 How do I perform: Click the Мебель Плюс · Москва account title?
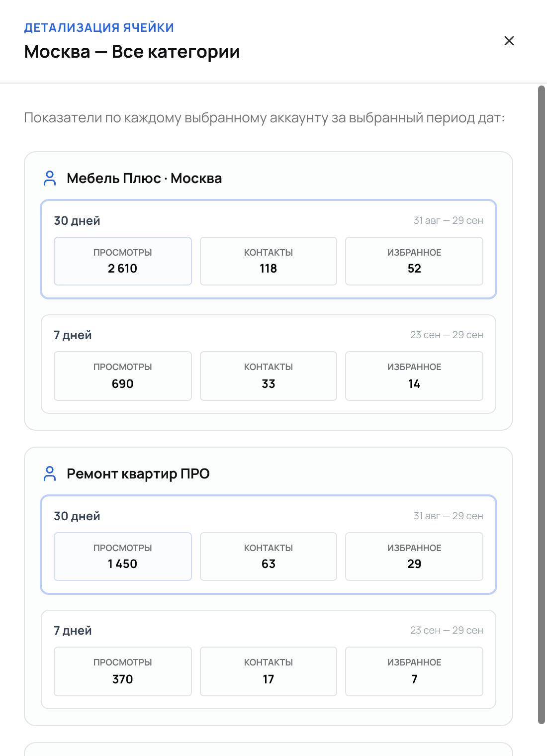(144, 178)
